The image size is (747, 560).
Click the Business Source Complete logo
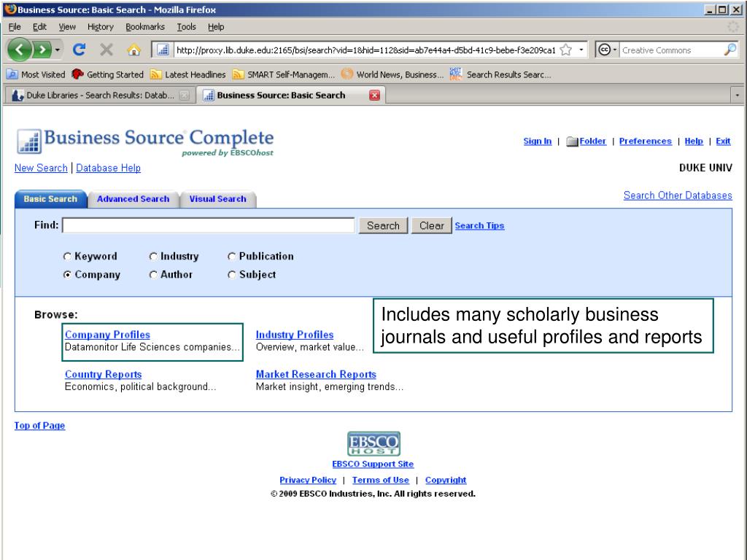[x=145, y=142]
